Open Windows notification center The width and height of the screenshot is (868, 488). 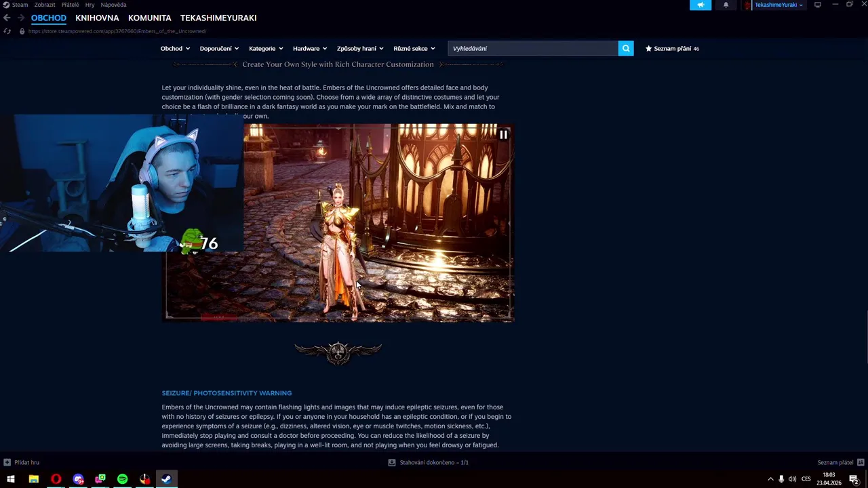pyautogui.click(x=854, y=480)
